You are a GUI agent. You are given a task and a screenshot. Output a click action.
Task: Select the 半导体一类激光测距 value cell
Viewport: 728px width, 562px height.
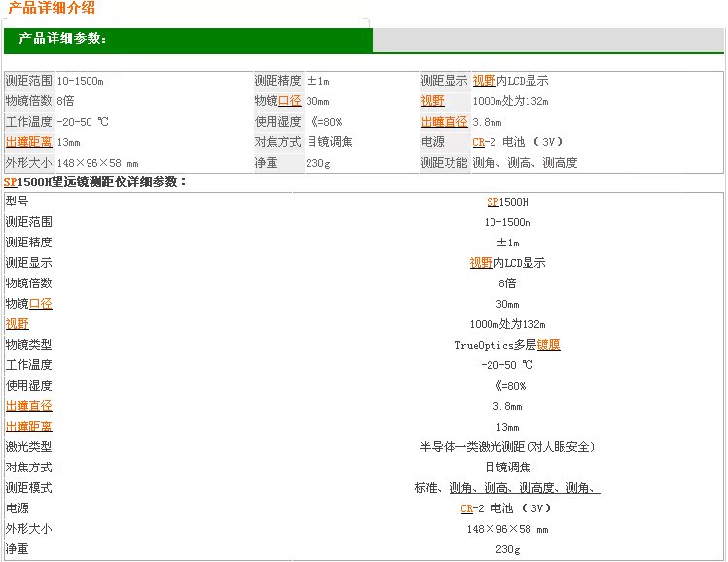507,447
